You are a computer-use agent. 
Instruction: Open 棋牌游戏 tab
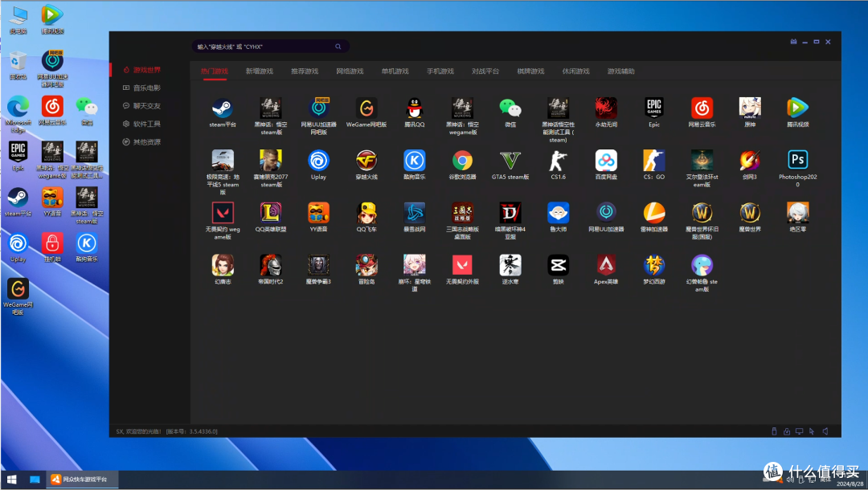(x=530, y=71)
